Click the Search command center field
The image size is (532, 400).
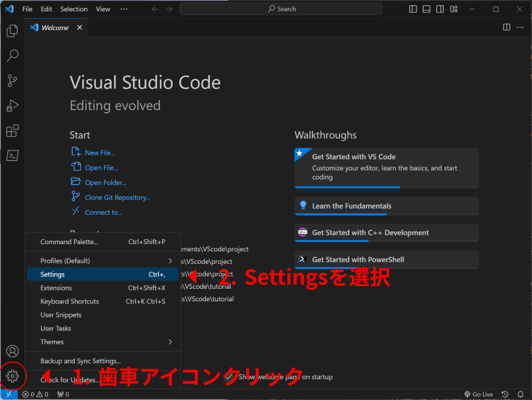[x=281, y=9]
